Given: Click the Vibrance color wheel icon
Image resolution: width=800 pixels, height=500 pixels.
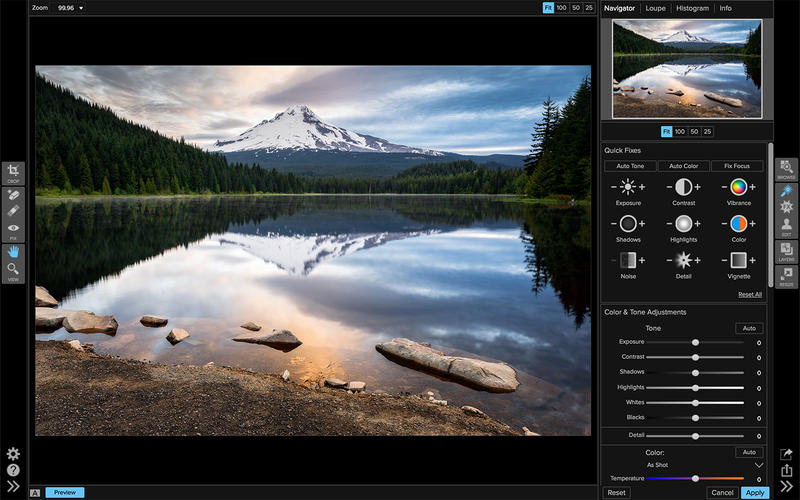Looking at the screenshot, I should point(738,186).
